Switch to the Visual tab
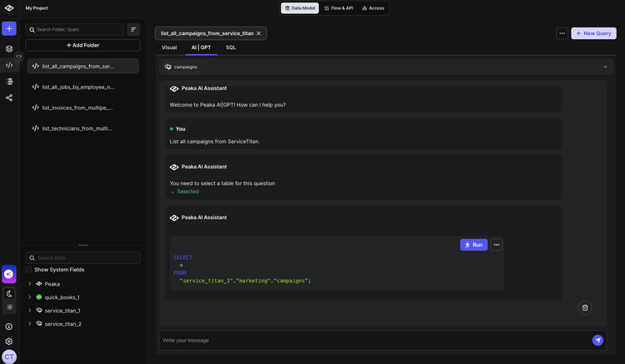 (169, 47)
